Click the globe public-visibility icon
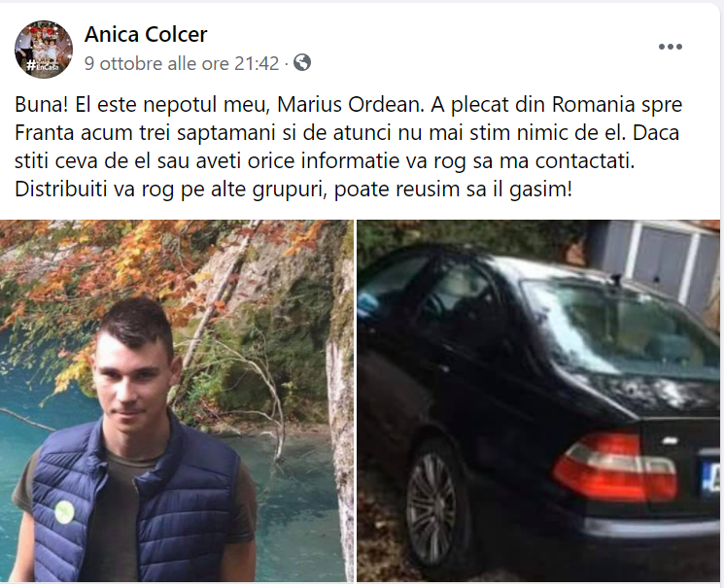The image size is (724, 588). pos(302,62)
